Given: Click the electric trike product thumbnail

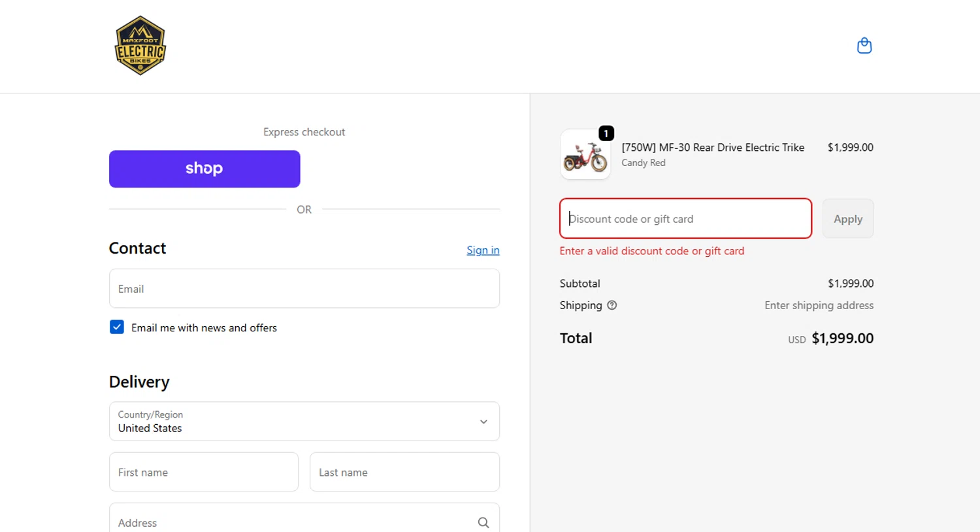Looking at the screenshot, I should click(585, 155).
